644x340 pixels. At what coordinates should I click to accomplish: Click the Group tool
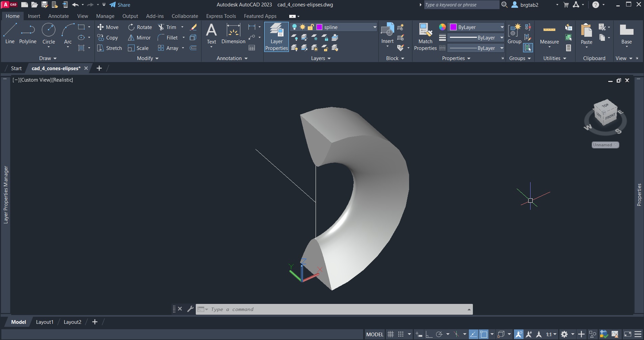pyautogui.click(x=514, y=34)
